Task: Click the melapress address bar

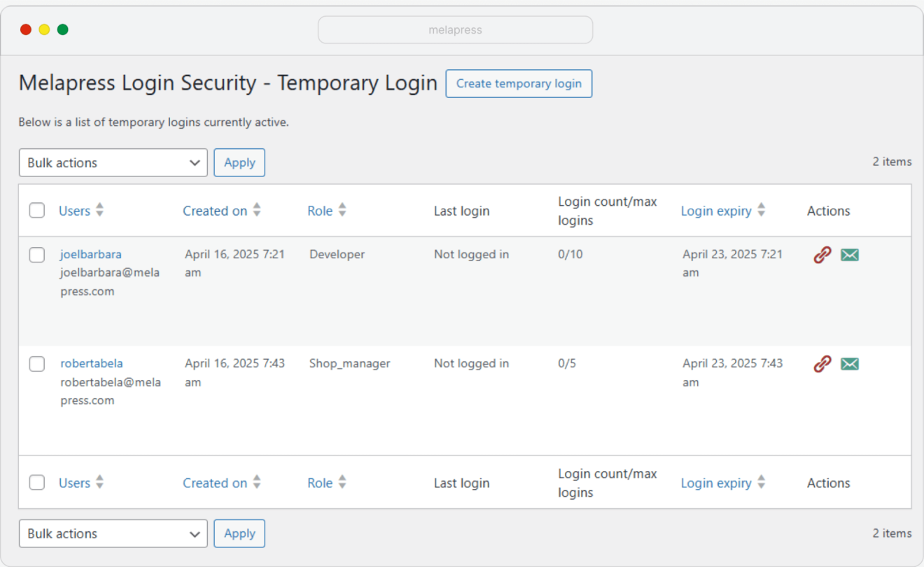Action: pyautogui.click(x=455, y=30)
